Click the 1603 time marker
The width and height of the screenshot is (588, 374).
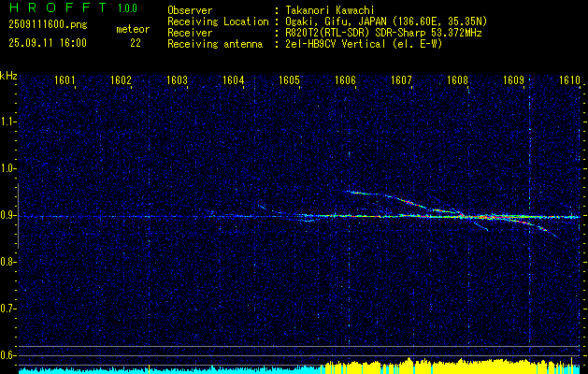(x=177, y=80)
